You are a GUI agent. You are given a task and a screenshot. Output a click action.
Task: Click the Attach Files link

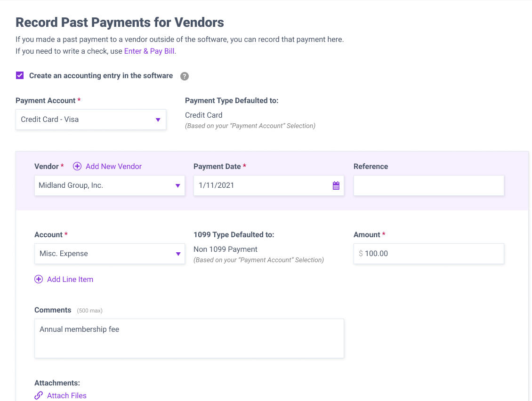click(67, 395)
